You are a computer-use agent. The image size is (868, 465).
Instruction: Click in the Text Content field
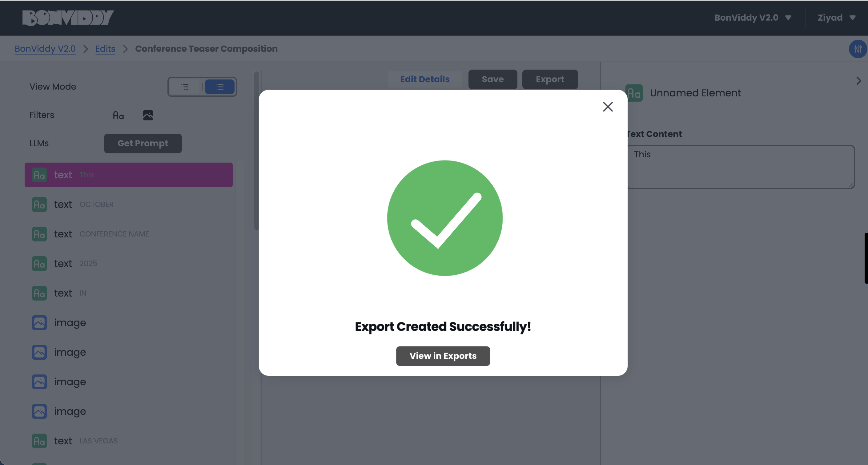click(740, 167)
